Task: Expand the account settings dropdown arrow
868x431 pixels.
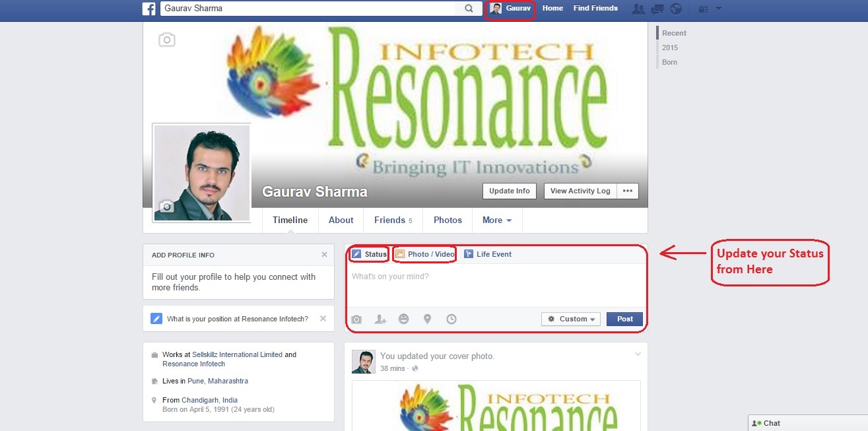Action: 719,9
